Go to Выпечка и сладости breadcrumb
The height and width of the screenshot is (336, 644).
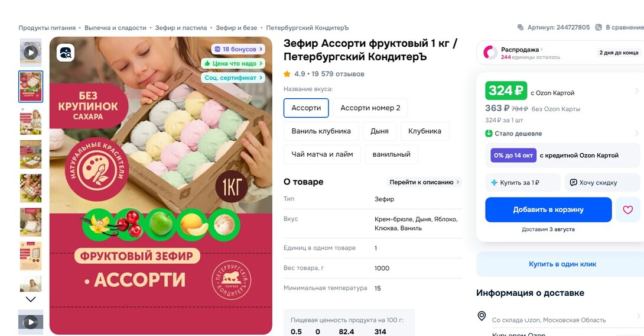115,28
